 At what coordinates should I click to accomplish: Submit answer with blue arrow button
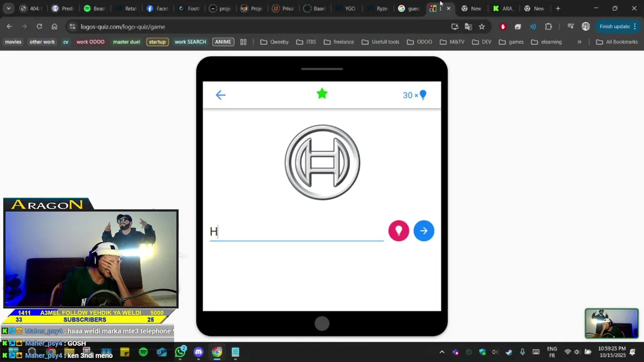coord(424,231)
